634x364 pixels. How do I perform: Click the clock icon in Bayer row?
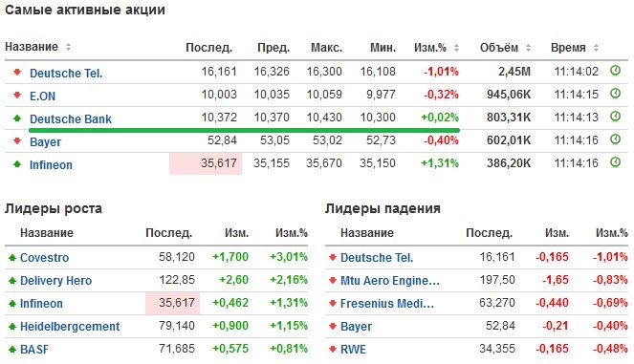click(x=615, y=139)
